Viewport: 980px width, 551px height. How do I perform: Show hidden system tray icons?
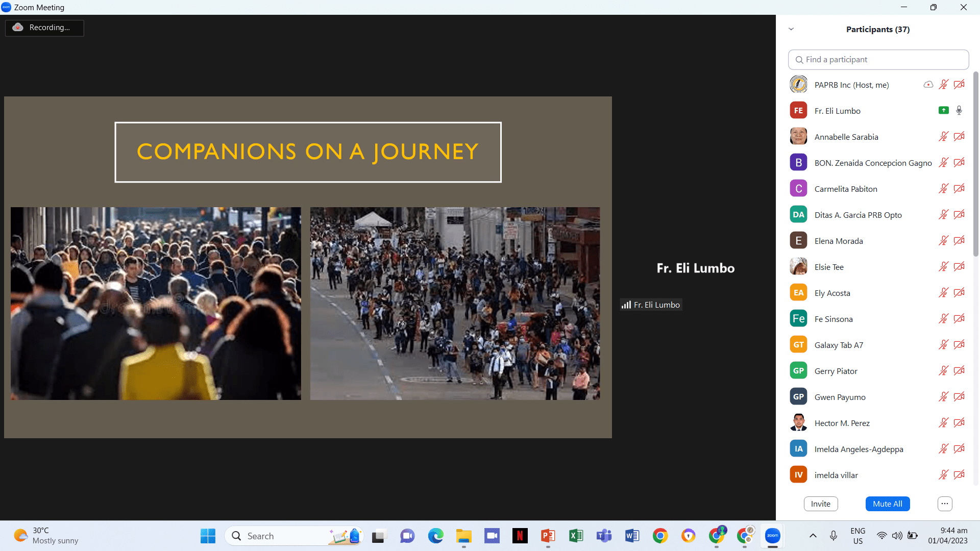(813, 536)
